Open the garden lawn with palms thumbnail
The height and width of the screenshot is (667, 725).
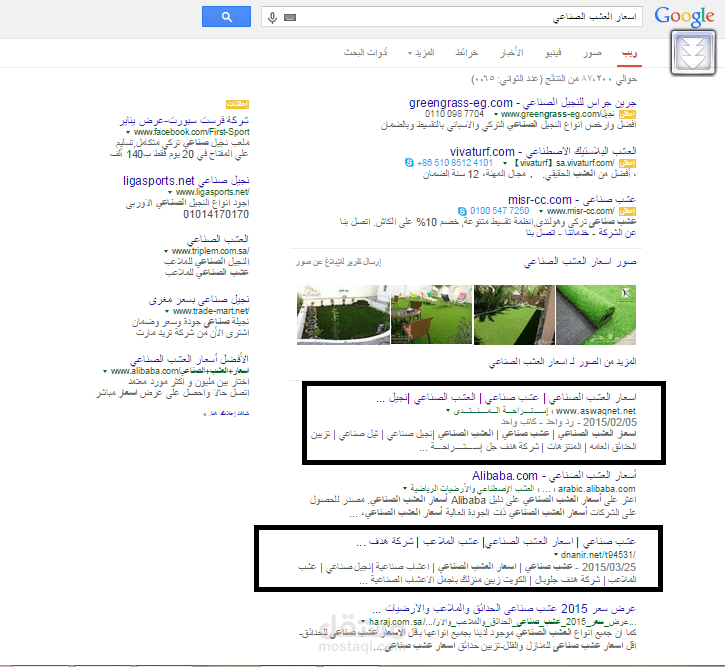tap(514, 315)
